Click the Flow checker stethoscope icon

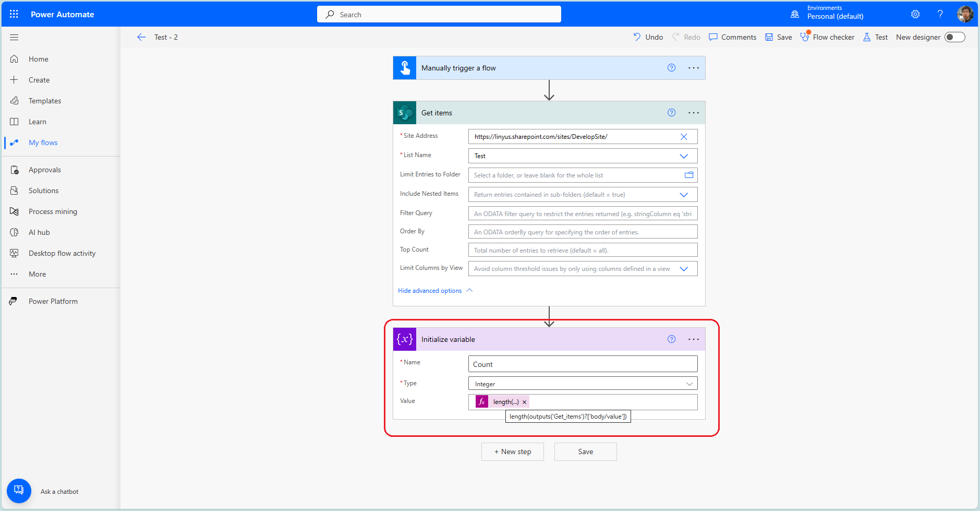805,37
